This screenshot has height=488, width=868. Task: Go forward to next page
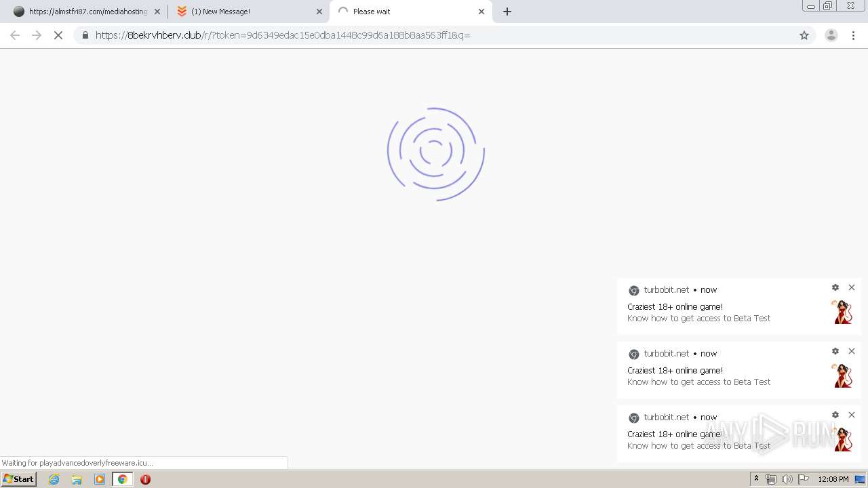point(37,35)
